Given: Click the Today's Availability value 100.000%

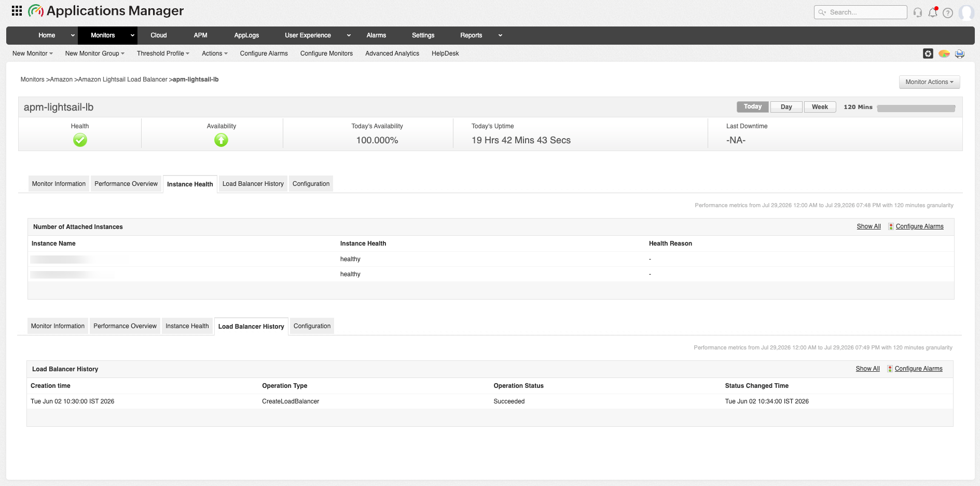Looking at the screenshot, I should 377,140.
